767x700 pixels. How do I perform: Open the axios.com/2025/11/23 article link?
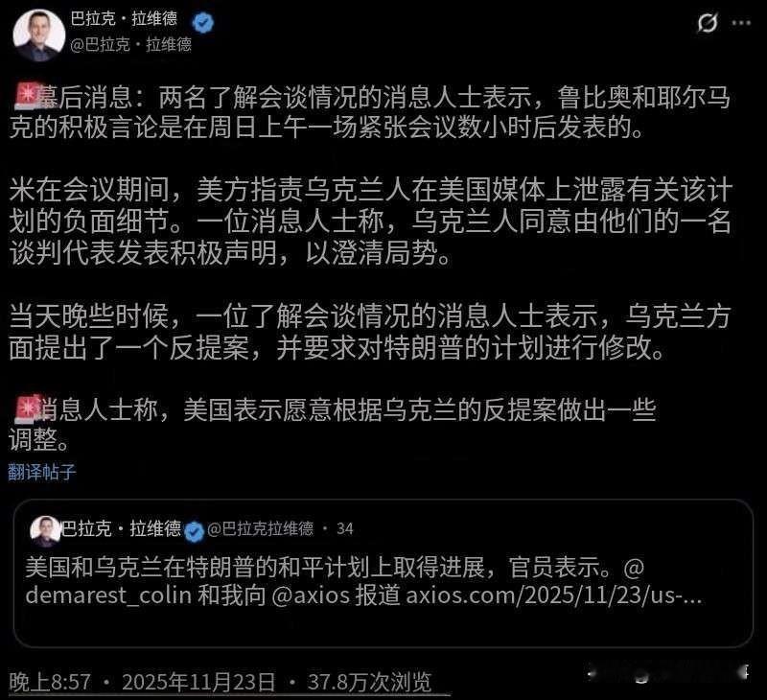(x=554, y=595)
